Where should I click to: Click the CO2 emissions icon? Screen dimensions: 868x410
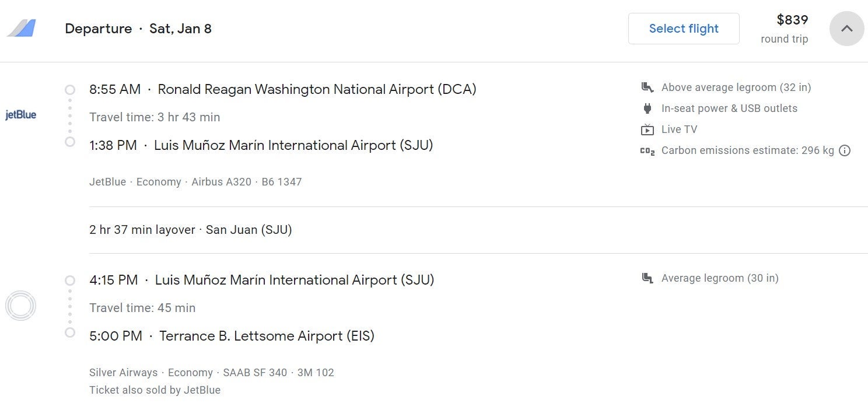click(x=647, y=150)
